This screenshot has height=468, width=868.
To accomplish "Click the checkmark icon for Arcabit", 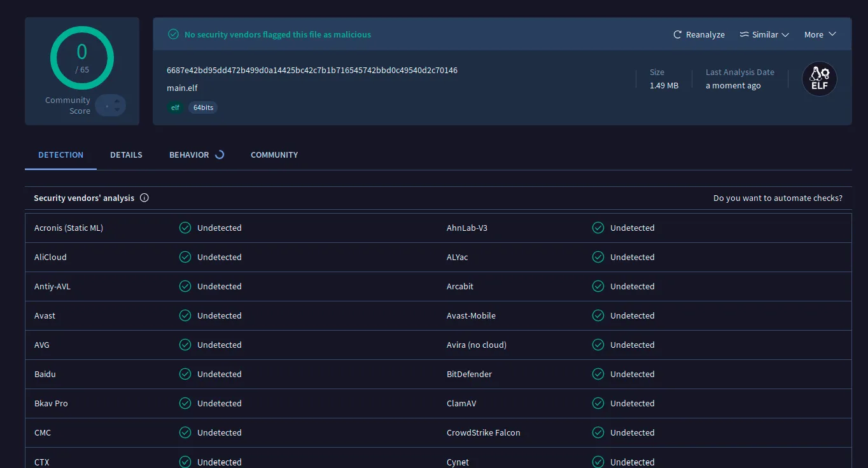I will tap(598, 286).
